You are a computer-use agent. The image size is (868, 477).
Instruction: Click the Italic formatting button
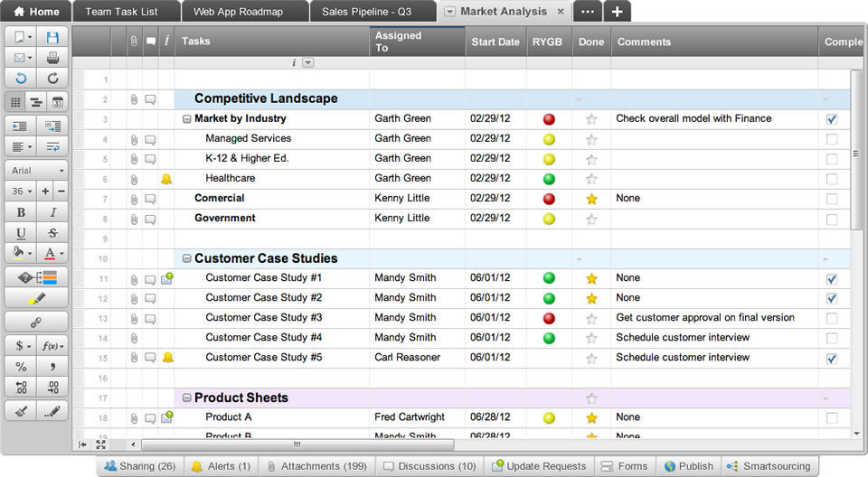[x=52, y=212]
